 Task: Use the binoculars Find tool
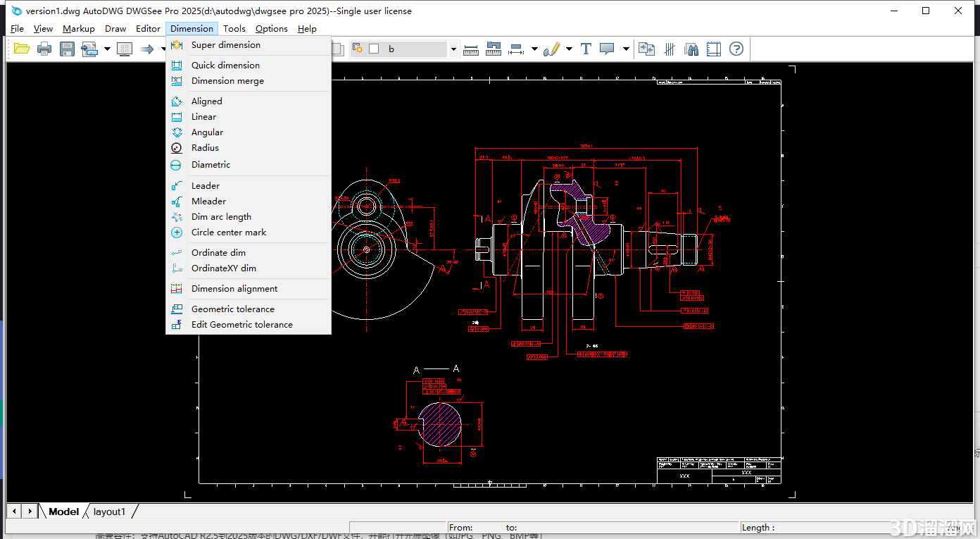[692, 49]
